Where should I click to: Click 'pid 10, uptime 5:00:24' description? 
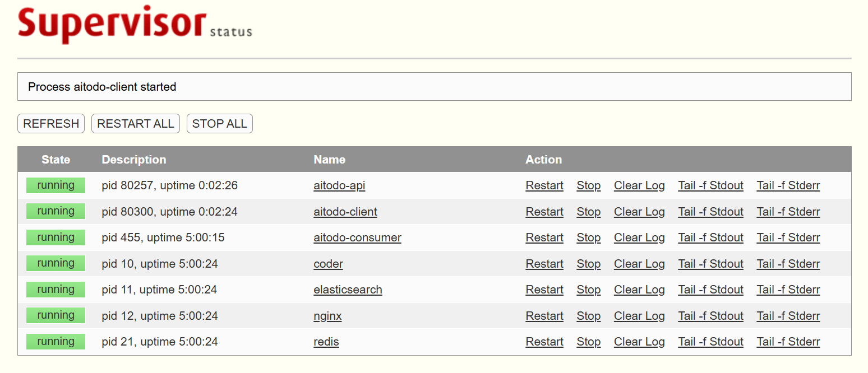coord(160,264)
